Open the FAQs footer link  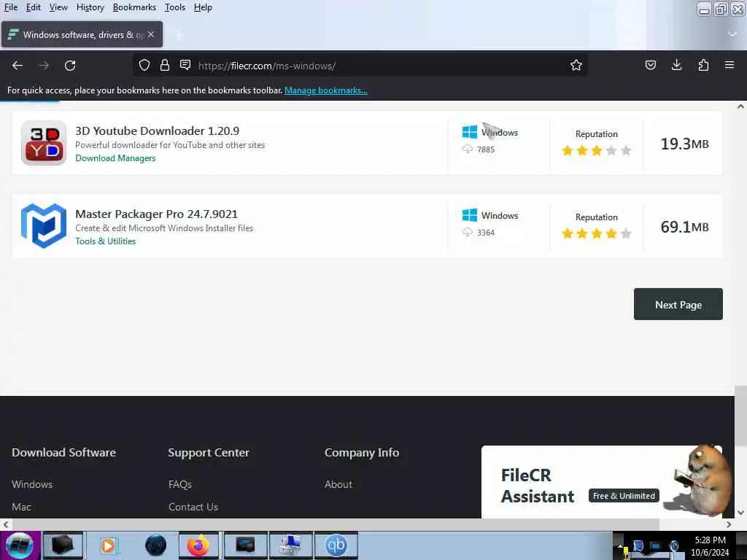[x=180, y=484]
